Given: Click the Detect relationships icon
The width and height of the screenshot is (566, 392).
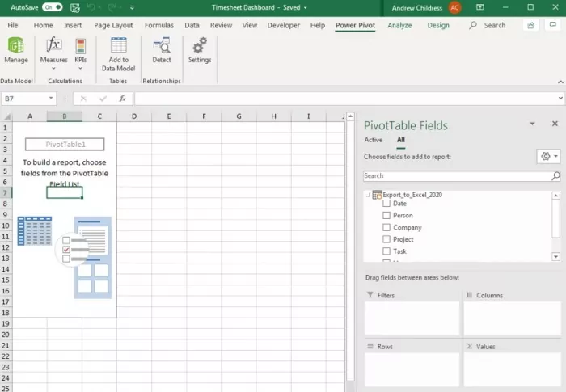Looking at the screenshot, I should [162, 45].
